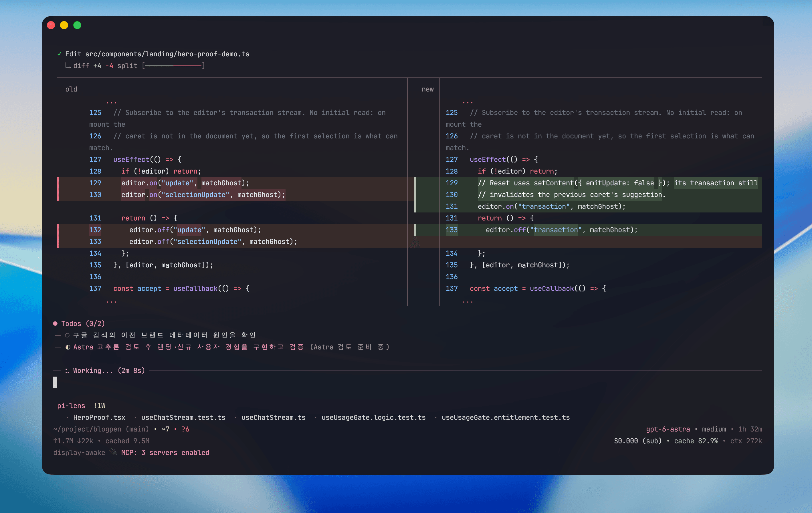The width and height of the screenshot is (812, 513).
Task: Click the green checkmark beside the Edit line
Action: click(59, 54)
